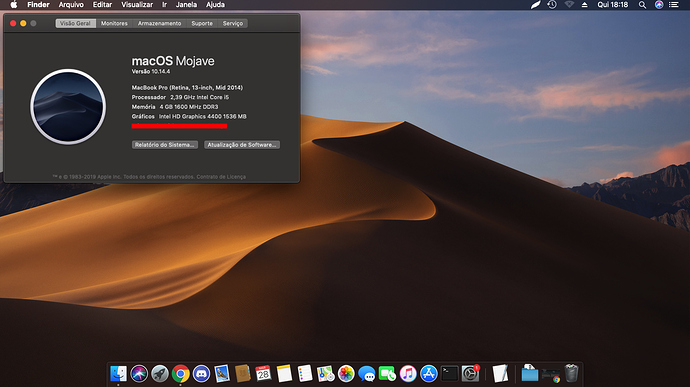Click the Wi-Fi status icon
Screen dimensions: 690x387
569,5
